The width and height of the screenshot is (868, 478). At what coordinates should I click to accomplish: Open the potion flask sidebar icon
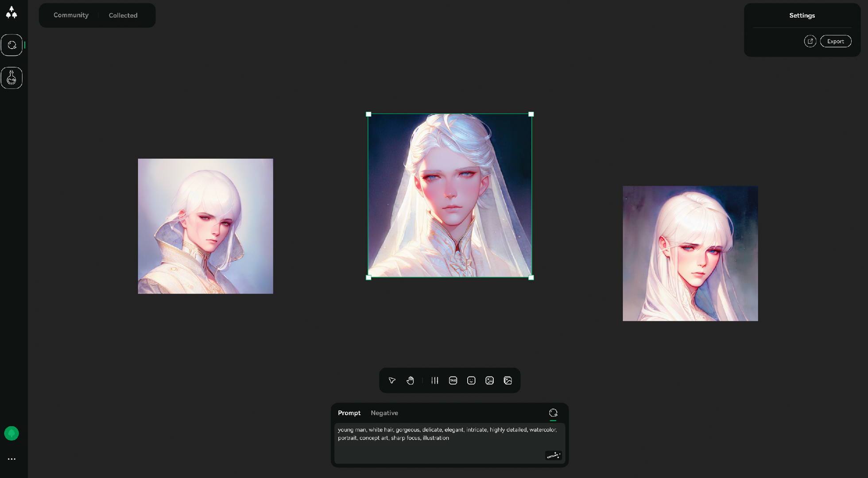pyautogui.click(x=12, y=78)
